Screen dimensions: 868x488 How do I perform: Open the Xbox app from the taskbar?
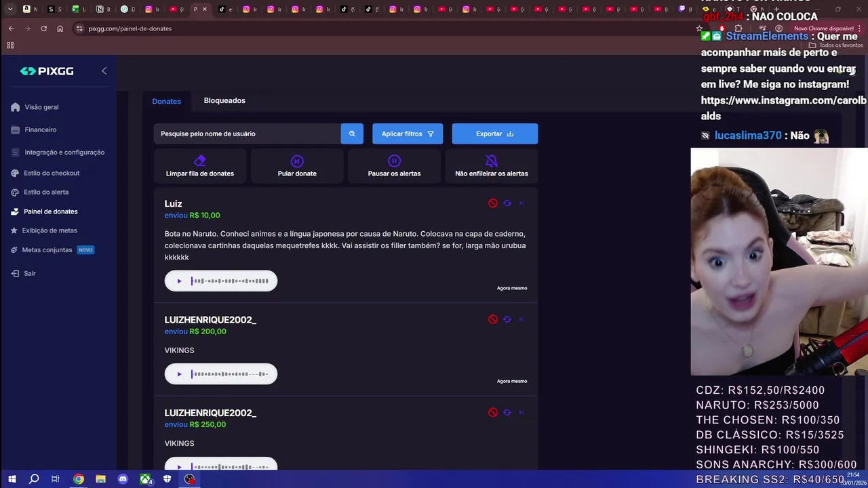(145, 479)
